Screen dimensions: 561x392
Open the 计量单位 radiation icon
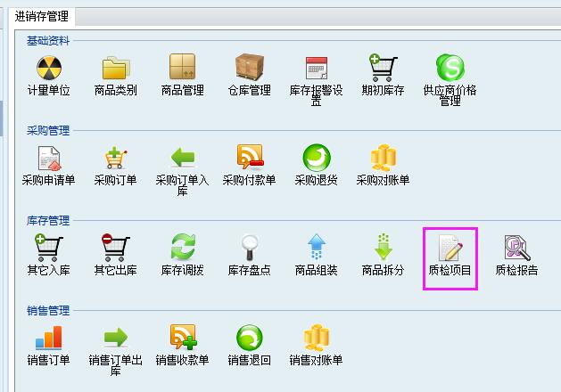pyautogui.click(x=49, y=68)
